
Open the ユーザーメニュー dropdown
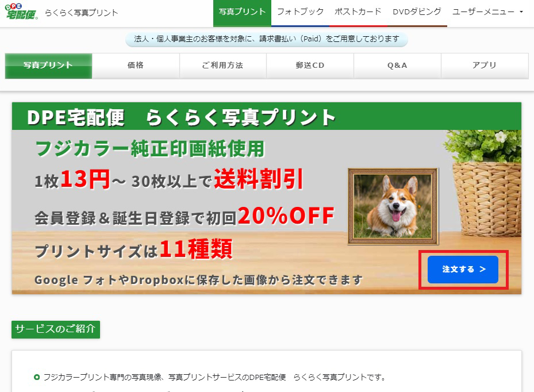coord(487,12)
